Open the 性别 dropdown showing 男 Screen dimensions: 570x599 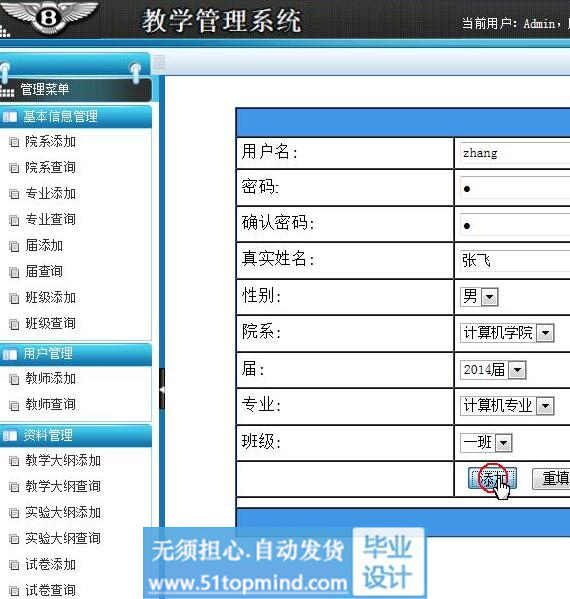479,297
